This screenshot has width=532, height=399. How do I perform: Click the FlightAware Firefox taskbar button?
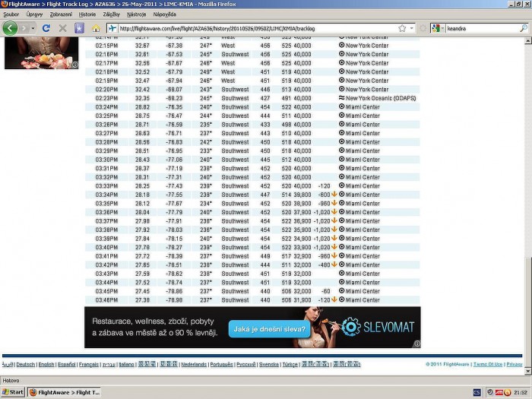click(x=65, y=392)
